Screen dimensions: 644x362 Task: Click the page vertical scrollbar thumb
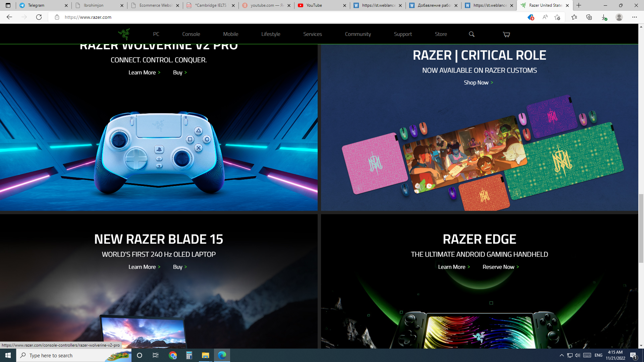click(x=641, y=228)
